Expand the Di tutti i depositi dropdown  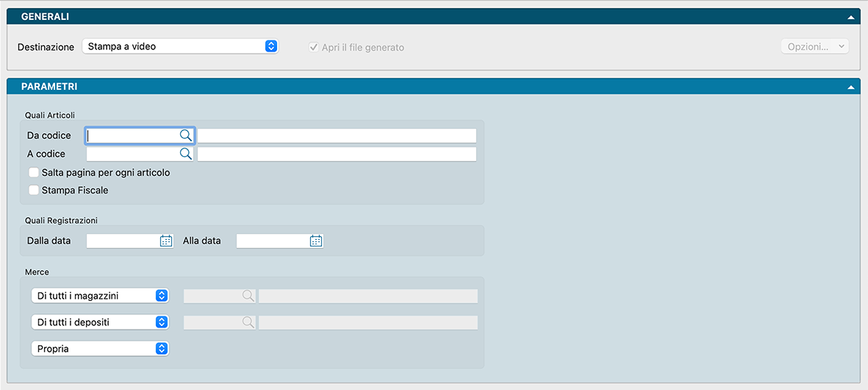pyautogui.click(x=100, y=322)
